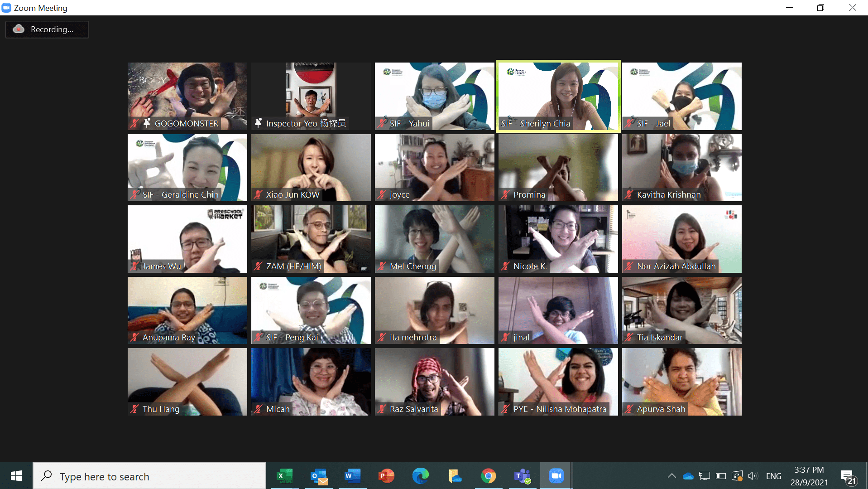Select Thu Hang's video tile
The image size is (868, 489).
[187, 382]
